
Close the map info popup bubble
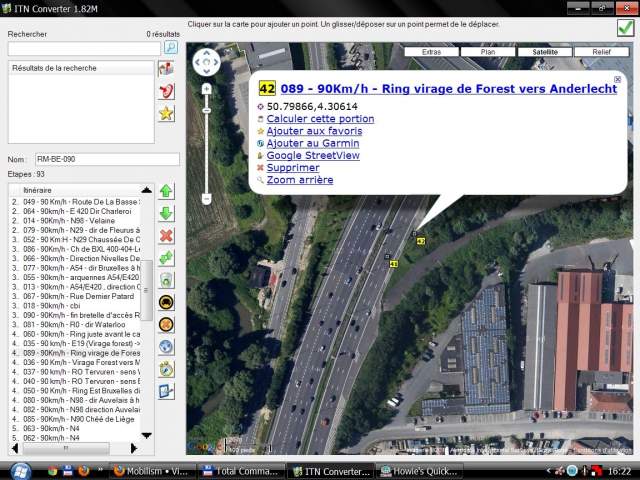coord(617,79)
